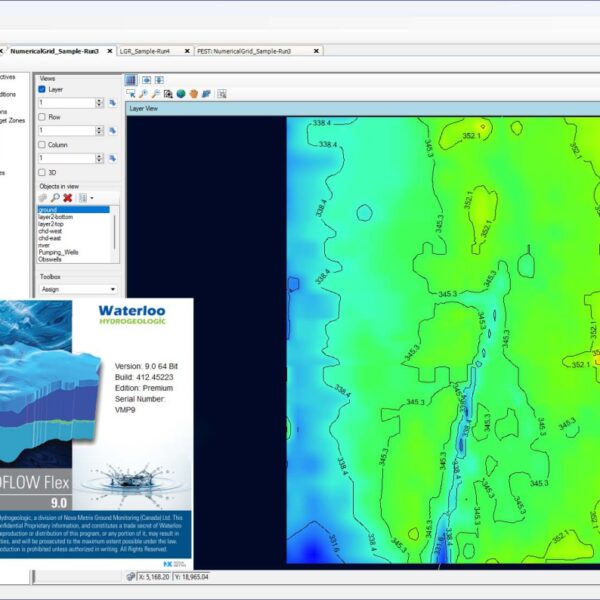The width and height of the screenshot is (600, 600).
Task: Click the zoom to box tool
Action: pyautogui.click(x=168, y=94)
